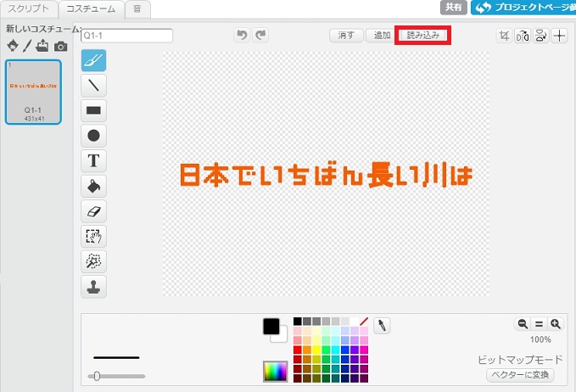Select the Q1-1 costume thumbnail

[x=33, y=92]
